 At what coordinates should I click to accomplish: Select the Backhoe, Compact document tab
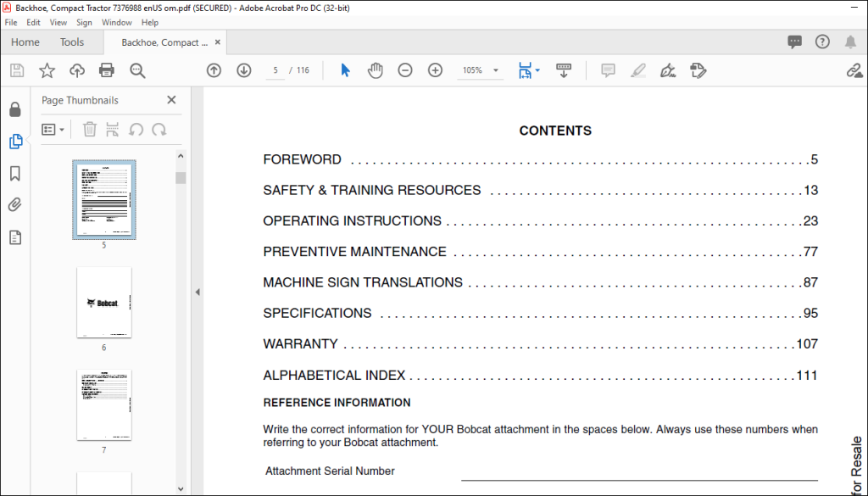pos(164,42)
